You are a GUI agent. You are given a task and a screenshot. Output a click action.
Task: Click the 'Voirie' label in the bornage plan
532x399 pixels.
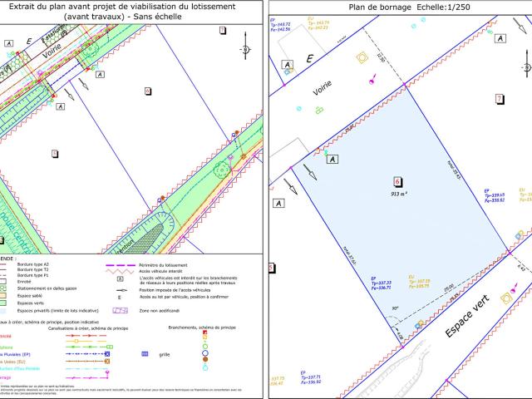pos(322,88)
